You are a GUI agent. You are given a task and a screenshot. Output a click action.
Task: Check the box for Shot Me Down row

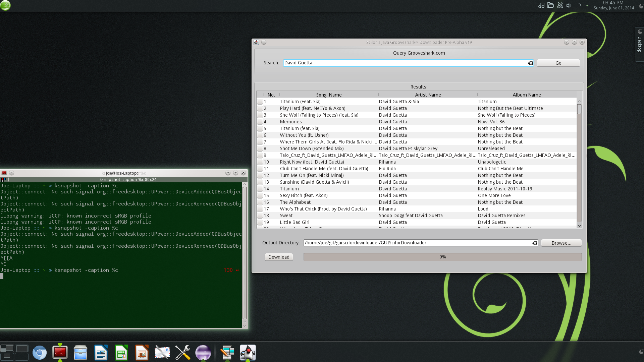point(260,148)
